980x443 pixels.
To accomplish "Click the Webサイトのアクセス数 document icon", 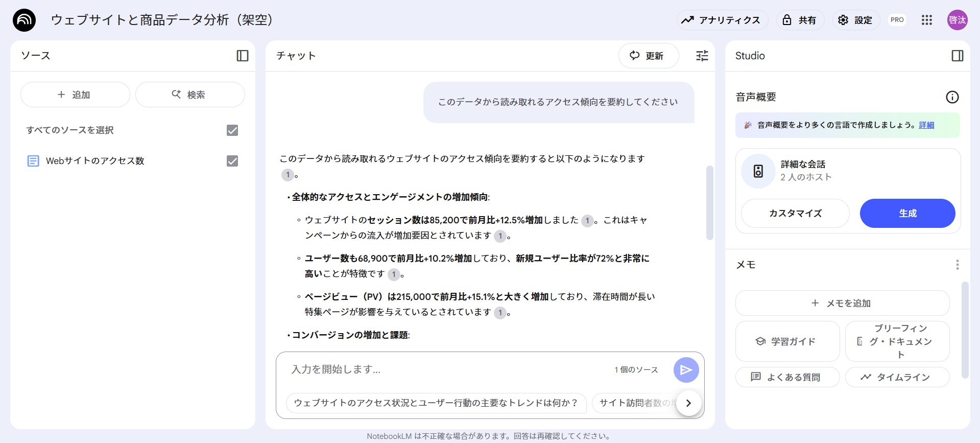I will coord(33,161).
